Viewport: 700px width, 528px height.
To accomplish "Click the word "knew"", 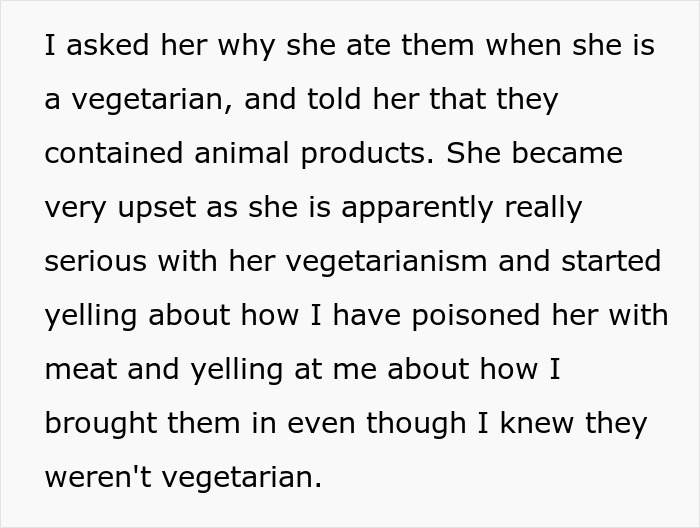I will point(536,423).
